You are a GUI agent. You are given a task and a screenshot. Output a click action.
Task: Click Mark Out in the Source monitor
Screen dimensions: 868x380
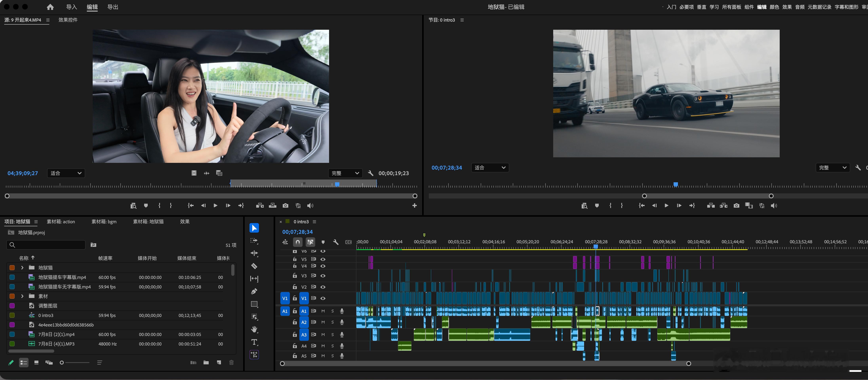pyautogui.click(x=171, y=205)
